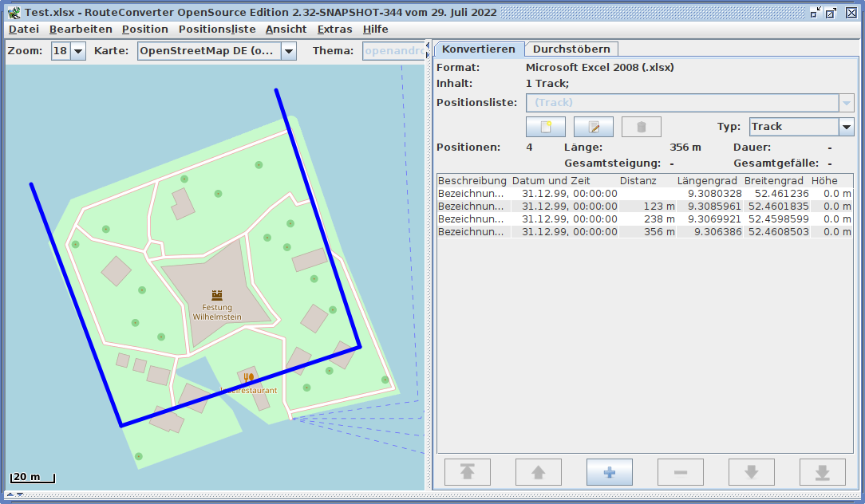
Task: Add new position with plus button
Action: point(610,472)
